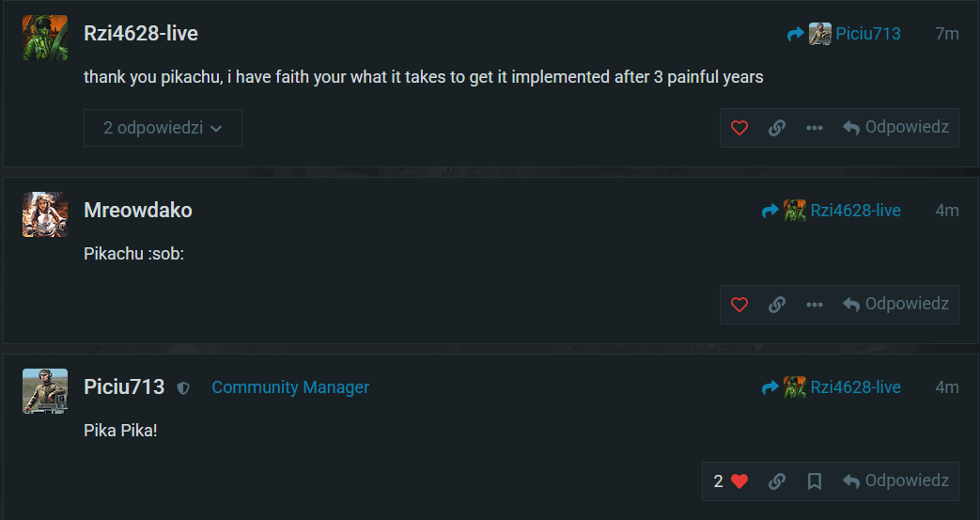The width and height of the screenshot is (980, 520).
Task: Bookmark Piciu713's Pika Pika post
Action: (x=815, y=481)
